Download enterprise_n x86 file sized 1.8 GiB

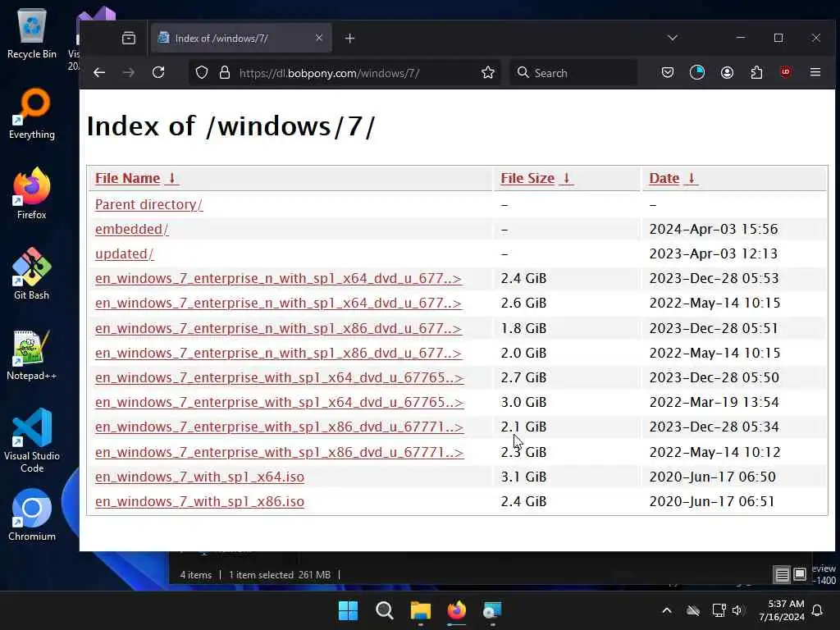click(x=278, y=328)
